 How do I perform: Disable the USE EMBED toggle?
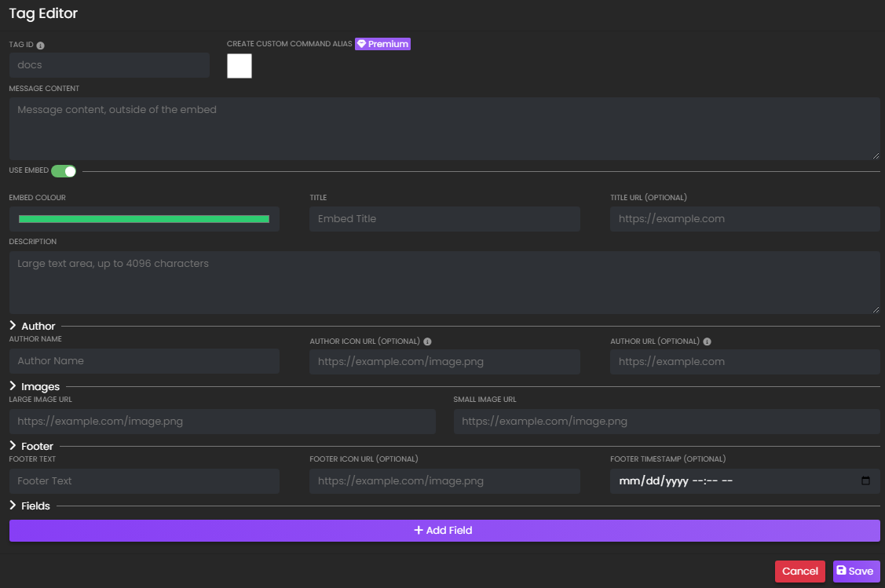coord(64,170)
